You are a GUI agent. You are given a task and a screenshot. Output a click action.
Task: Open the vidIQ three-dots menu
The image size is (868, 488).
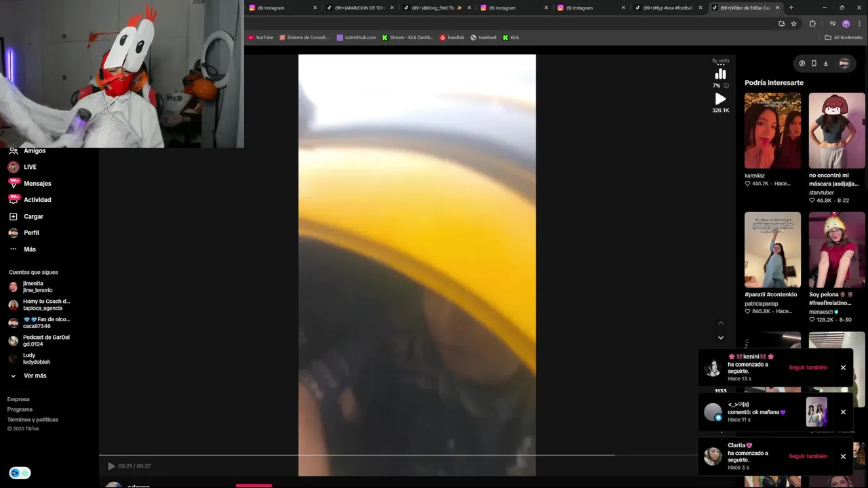pyautogui.click(x=720, y=64)
